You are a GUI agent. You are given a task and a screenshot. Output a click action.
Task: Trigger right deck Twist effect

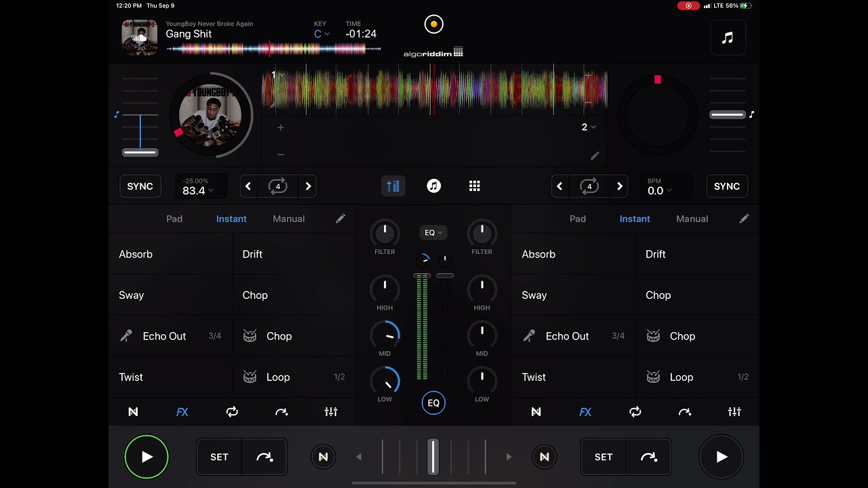[x=573, y=377]
